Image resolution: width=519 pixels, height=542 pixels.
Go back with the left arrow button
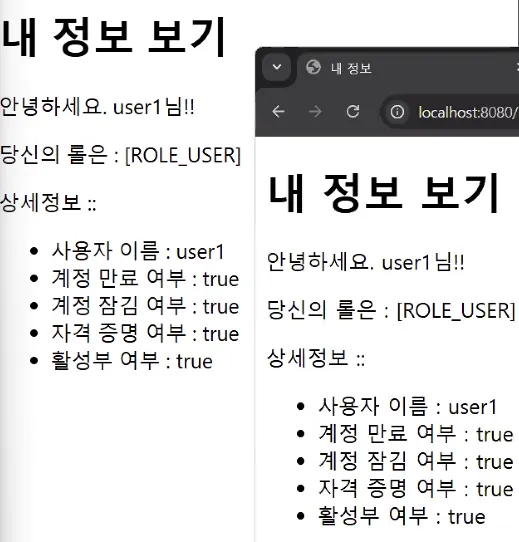pos(278,112)
